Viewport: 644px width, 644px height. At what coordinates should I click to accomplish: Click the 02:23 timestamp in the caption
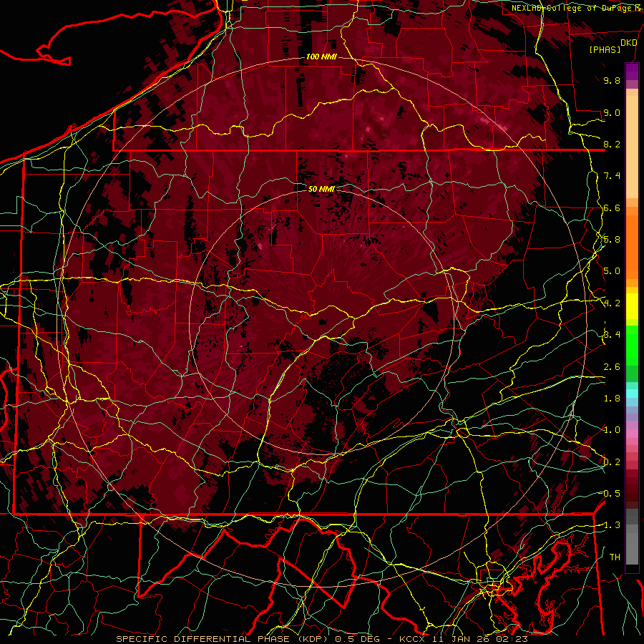click(512, 639)
